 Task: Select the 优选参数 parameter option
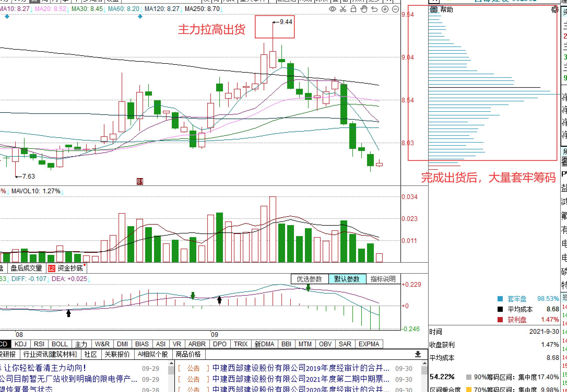tap(309, 279)
